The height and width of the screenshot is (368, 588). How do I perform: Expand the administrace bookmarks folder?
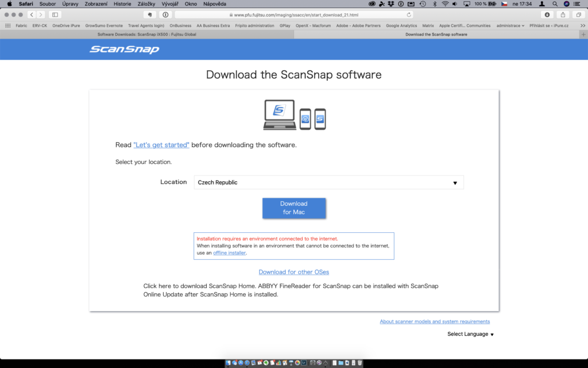pyautogui.click(x=510, y=25)
